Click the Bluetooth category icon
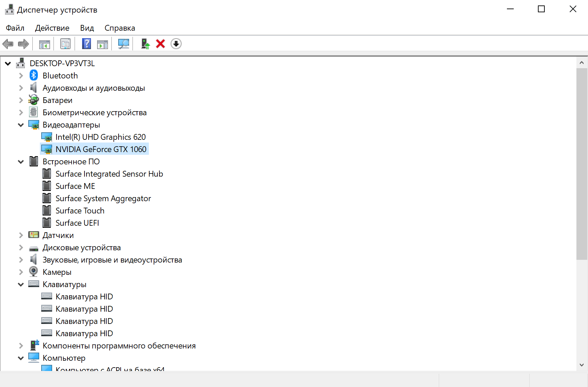Screen dimensions: 588x387 34,75
